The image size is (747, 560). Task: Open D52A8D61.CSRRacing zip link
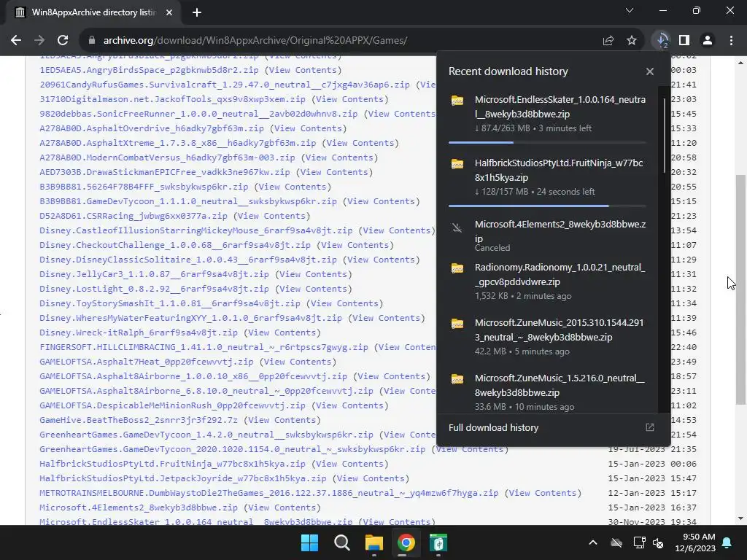(133, 216)
